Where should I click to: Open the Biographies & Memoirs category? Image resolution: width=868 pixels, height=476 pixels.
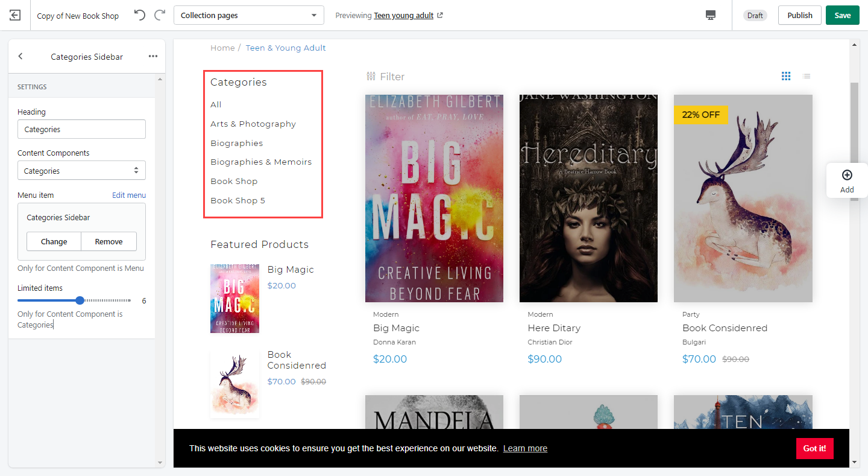261,162
